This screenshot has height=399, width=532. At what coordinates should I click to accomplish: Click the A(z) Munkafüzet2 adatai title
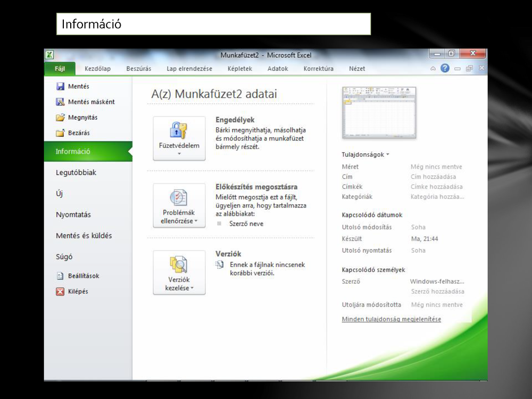214,94
